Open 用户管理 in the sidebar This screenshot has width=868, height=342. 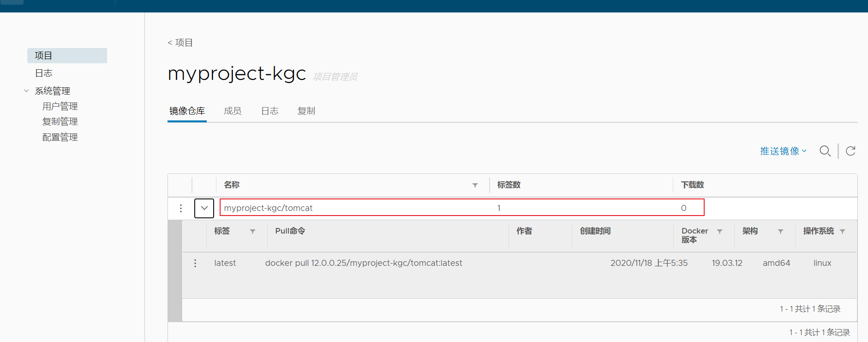[x=60, y=106]
